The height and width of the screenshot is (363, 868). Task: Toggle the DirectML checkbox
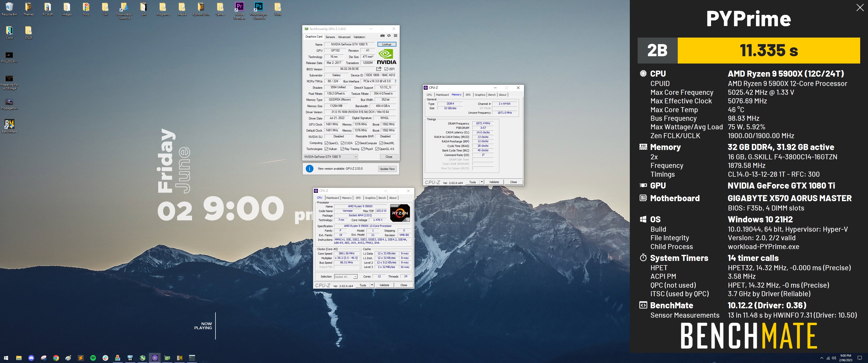point(381,143)
